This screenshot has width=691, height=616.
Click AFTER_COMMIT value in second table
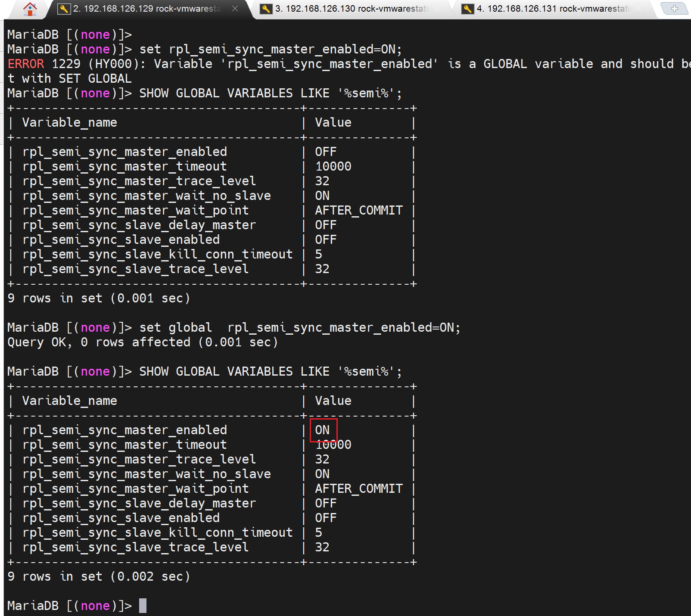[x=358, y=488]
